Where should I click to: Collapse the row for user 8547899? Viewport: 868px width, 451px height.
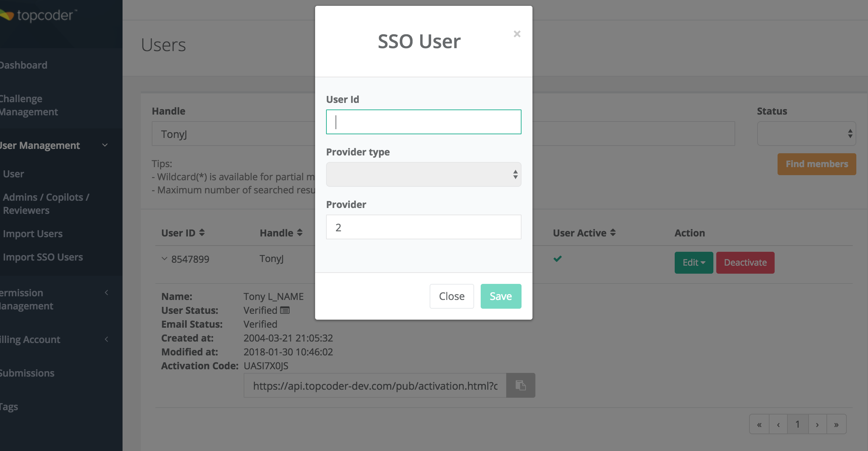164,259
